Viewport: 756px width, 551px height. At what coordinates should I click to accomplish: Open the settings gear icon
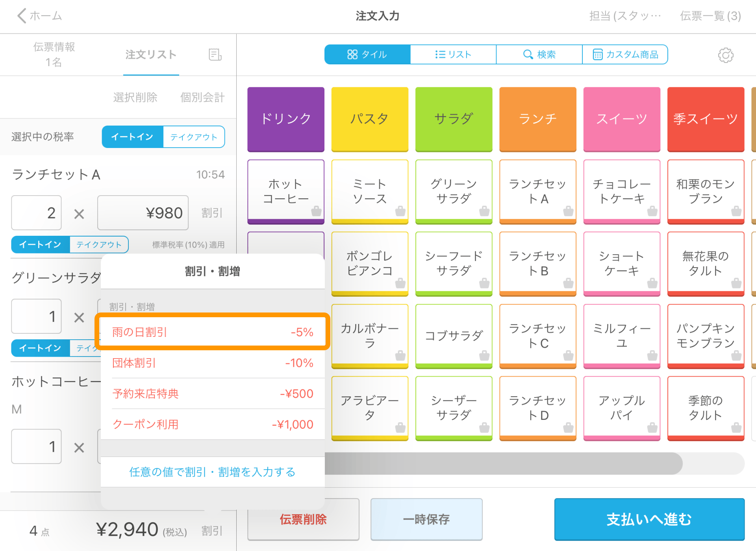726,55
